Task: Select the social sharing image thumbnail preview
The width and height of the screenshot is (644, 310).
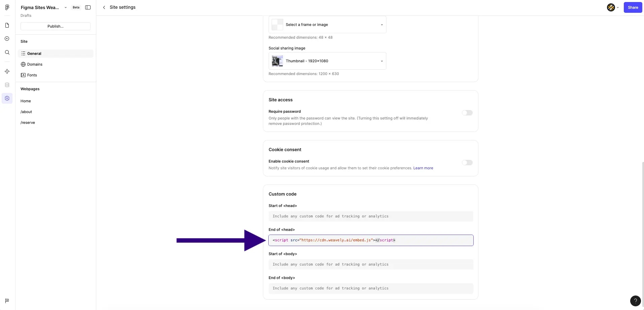Action: [277, 61]
